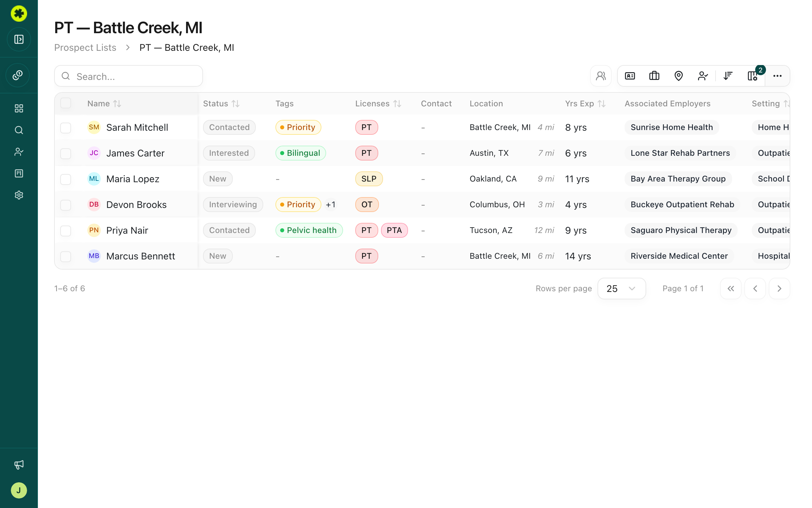Sort by Yrs Exp column arrows
This screenshot has height=508, width=812.
coord(602,104)
